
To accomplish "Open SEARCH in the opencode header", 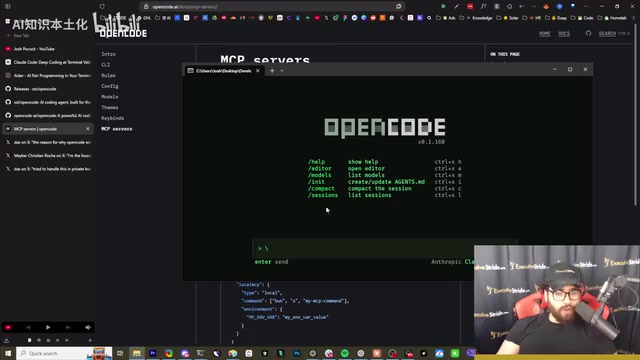I will pyautogui.click(x=607, y=33).
